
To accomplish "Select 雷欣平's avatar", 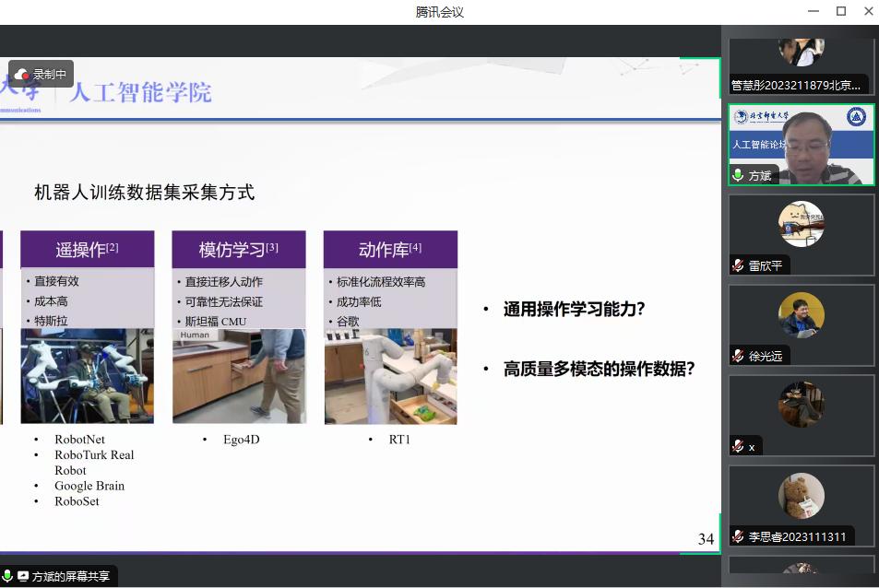I will coord(802,224).
